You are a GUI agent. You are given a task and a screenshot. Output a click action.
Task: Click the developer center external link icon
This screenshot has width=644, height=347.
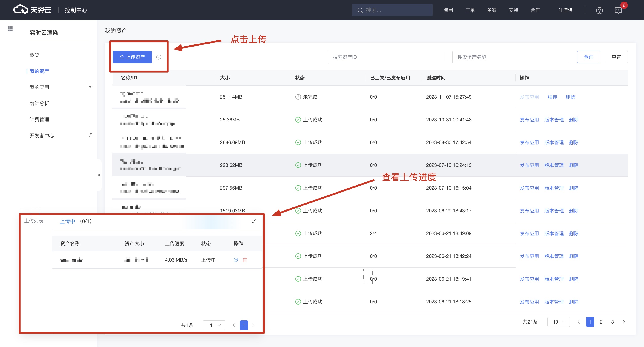pos(90,135)
